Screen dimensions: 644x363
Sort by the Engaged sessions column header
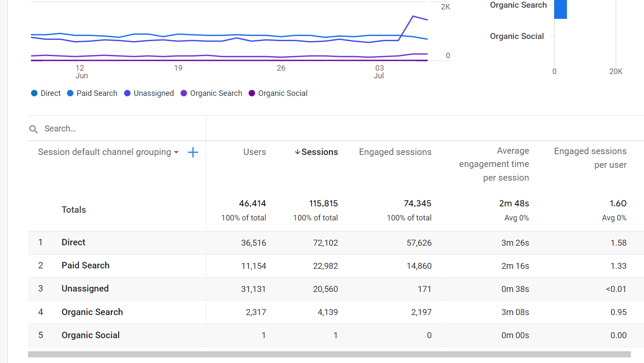tap(395, 152)
